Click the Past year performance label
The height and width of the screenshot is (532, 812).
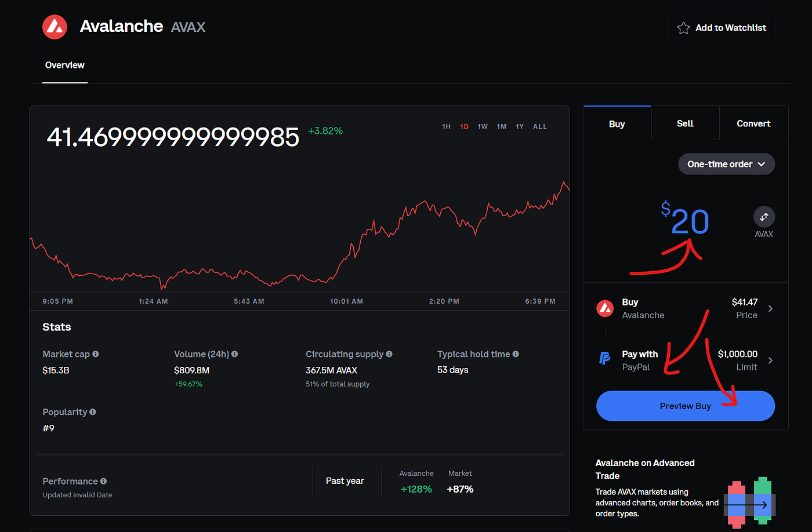[345, 481]
